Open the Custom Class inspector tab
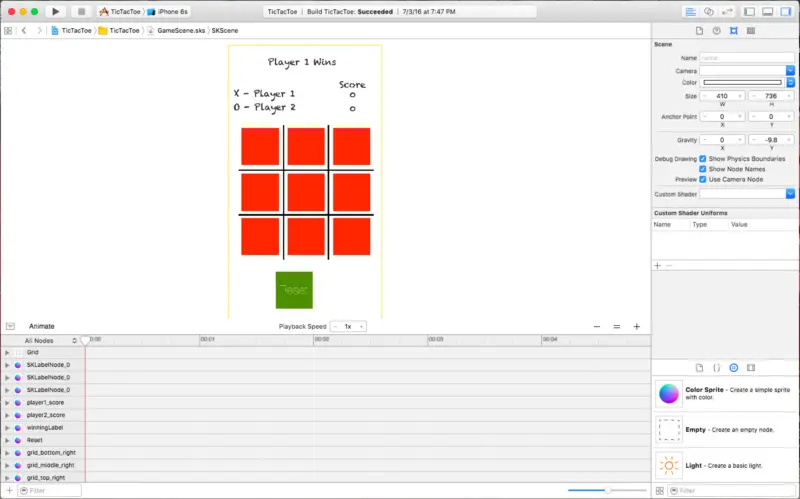Viewport: 800px width, 499px height. [751, 31]
